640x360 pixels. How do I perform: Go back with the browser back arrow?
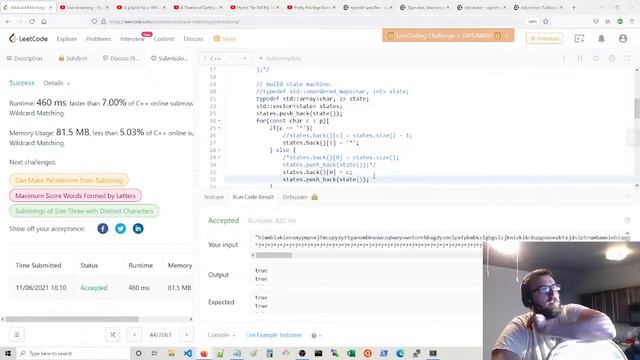coord(8,21)
